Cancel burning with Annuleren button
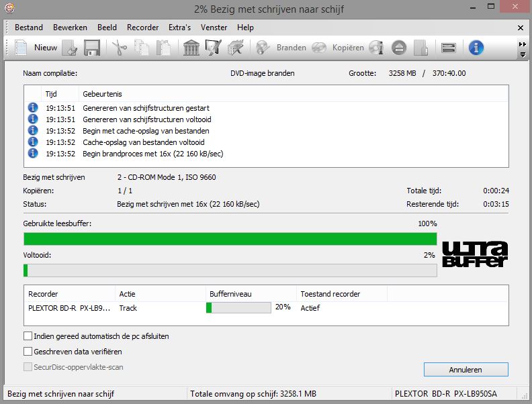The height and width of the screenshot is (404, 532). (466, 369)
